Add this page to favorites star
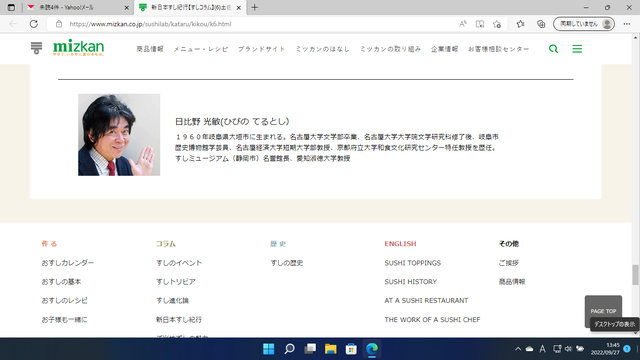 pos(497,24)
